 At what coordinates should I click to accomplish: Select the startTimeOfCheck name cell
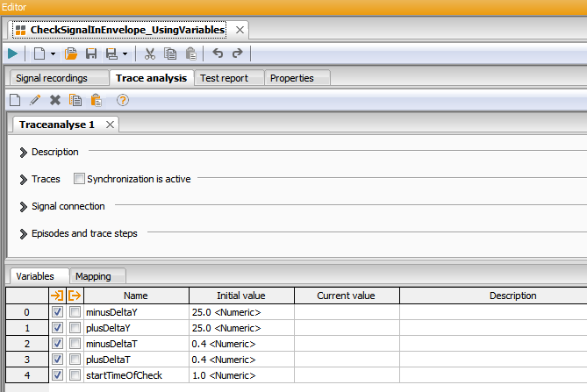(x=136, y=375)
